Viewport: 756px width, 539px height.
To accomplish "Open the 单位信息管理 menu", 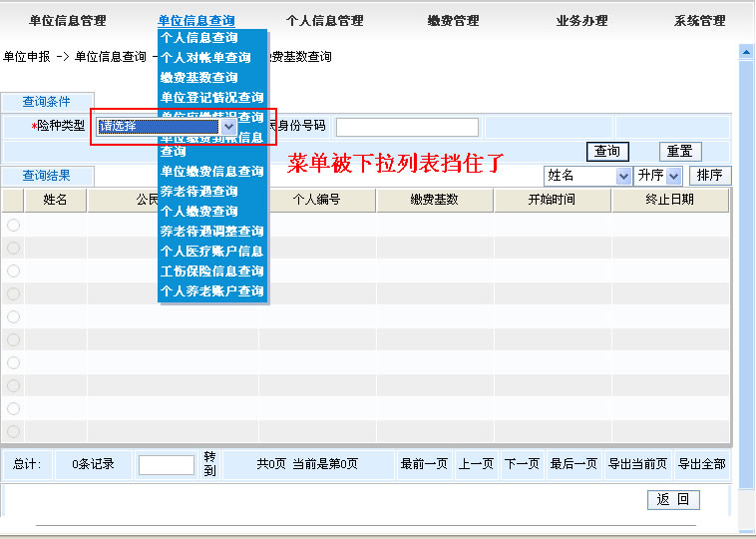I will coord(68,21).
